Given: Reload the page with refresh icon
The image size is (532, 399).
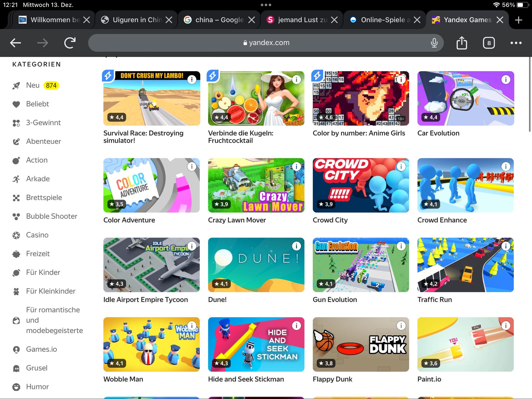Looking at the screenshot, I should (70, 43).
